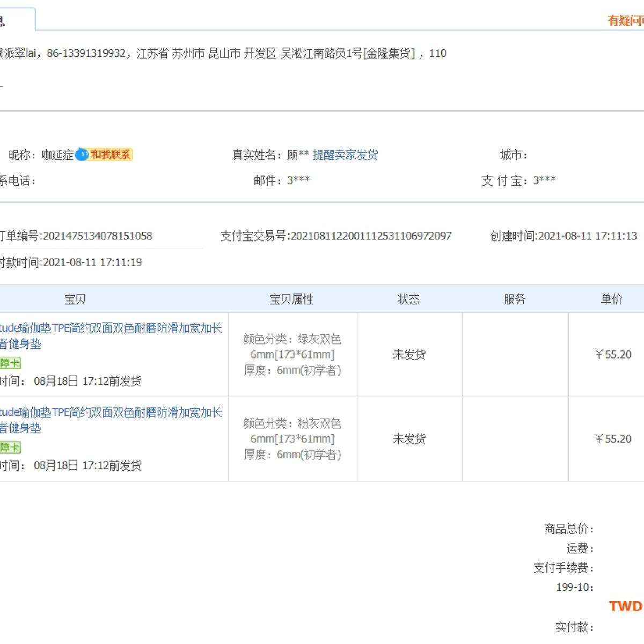Screen dimensions: 644x644
Task: Click the 提醒卖家发货 link
Action: pyautogui.click(x=345, y=155)
